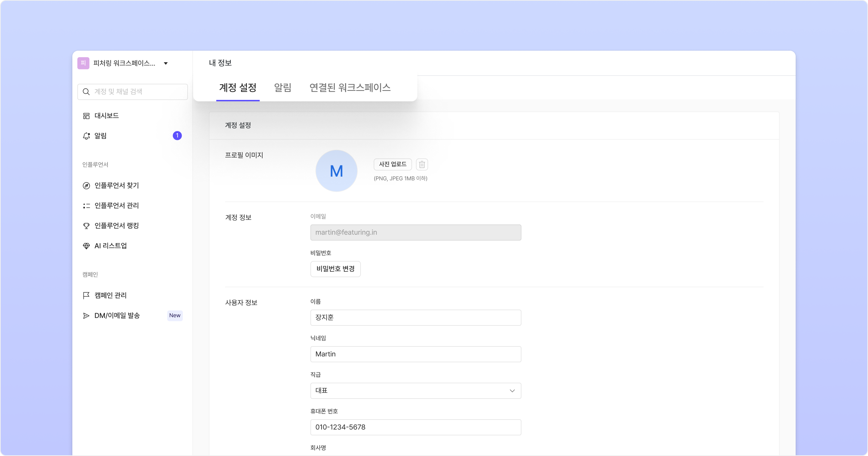Click the M profile image avatar
Screen dimensions: 868x456
tap(336, 171)
